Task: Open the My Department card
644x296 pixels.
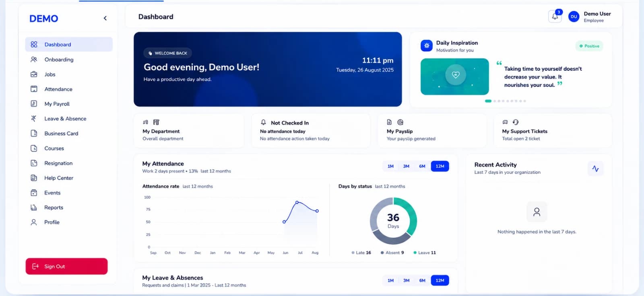Action: point(189,131)
